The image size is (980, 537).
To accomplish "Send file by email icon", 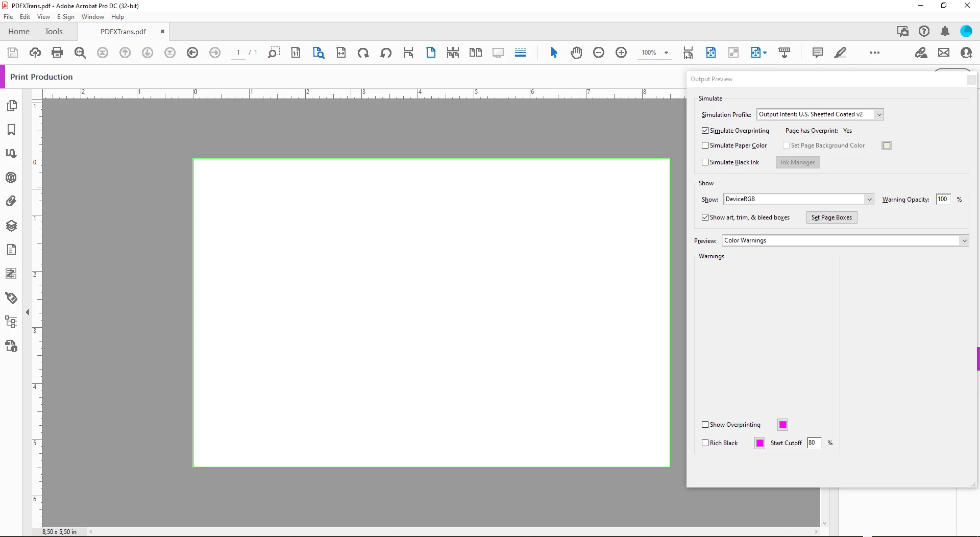I will coord(944,53).
